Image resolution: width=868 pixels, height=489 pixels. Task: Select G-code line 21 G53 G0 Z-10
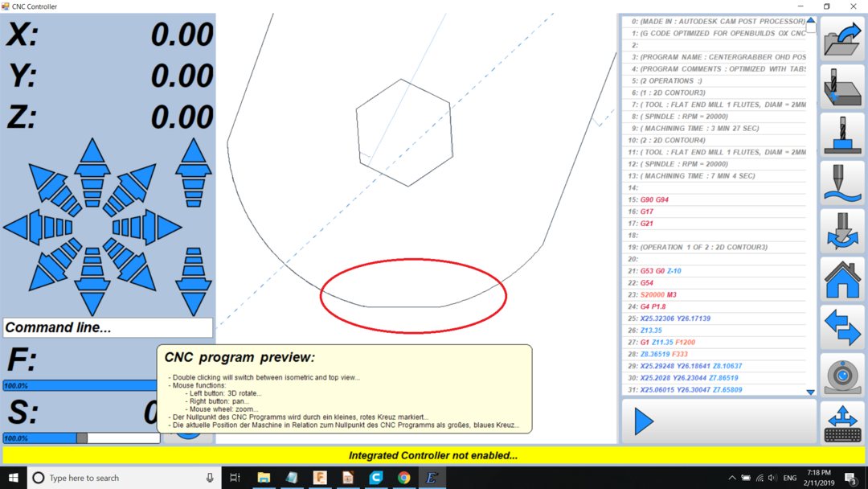click(715, 271)
